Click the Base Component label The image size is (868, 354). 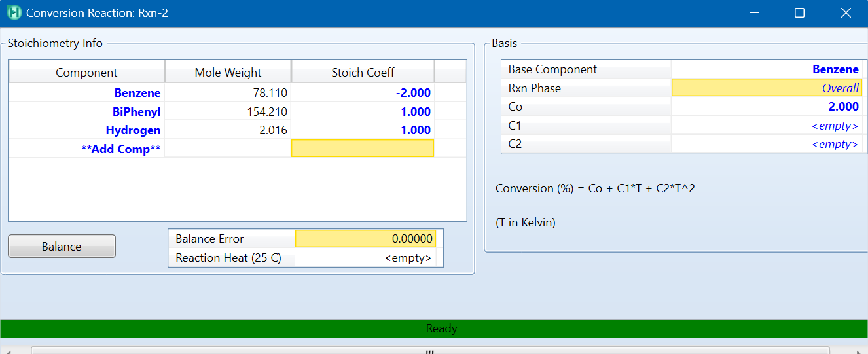point(552,69)
